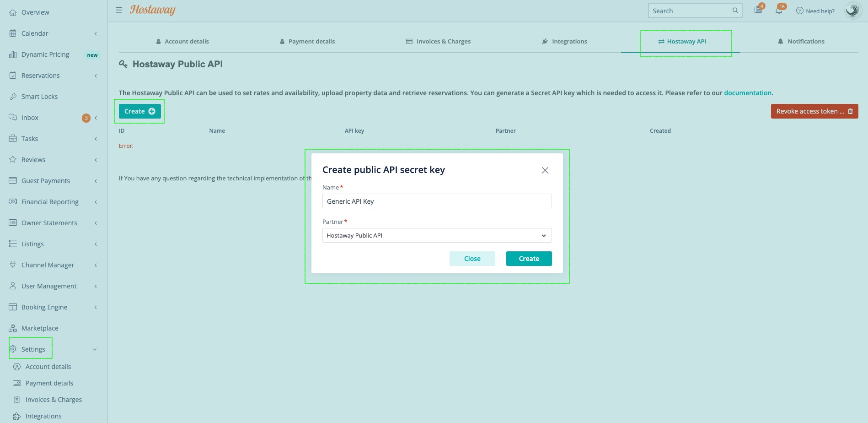Click the notifications bell icon
Viewport: 868px width, 423px height.
pyautogui.click(x=778, y=10)
